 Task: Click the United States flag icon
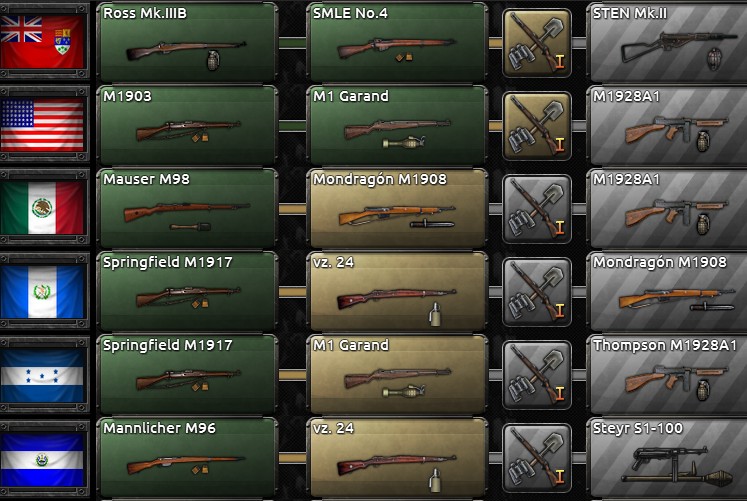coord(42,125)
